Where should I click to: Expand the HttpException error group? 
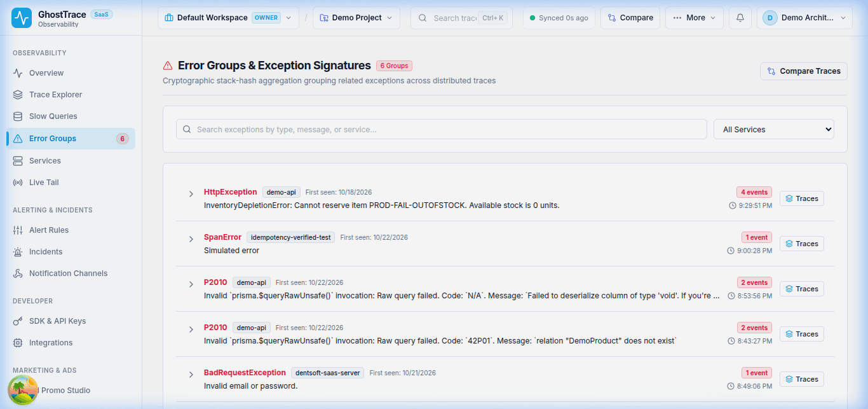click(191, 194)
